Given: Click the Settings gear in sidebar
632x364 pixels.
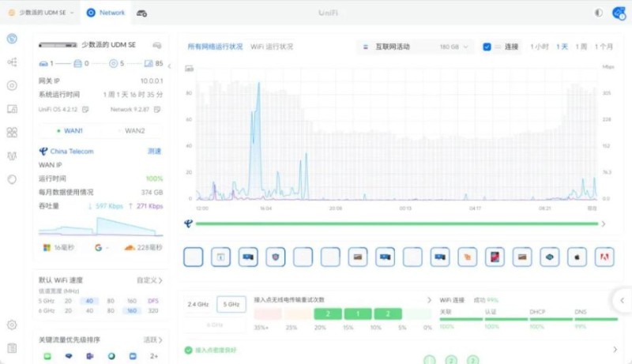Looking at the screenshot, I should (12, 325).
